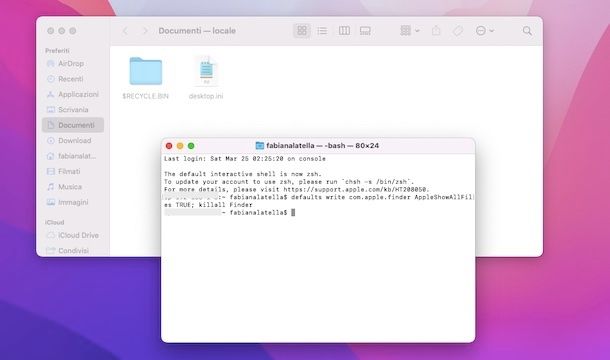This screenshot has height=360, width=610.
Task: Click the folder proxy icon in the Terminal title
Action: coord(259,146)
